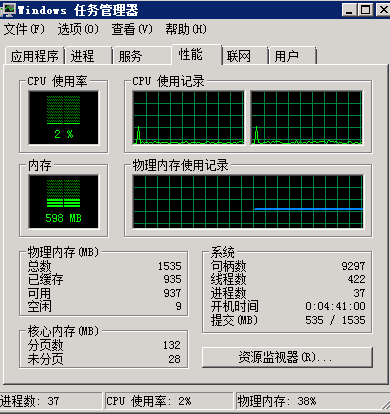Click the 已缓存 label
390x414 pixels.
tap(45, 280)
